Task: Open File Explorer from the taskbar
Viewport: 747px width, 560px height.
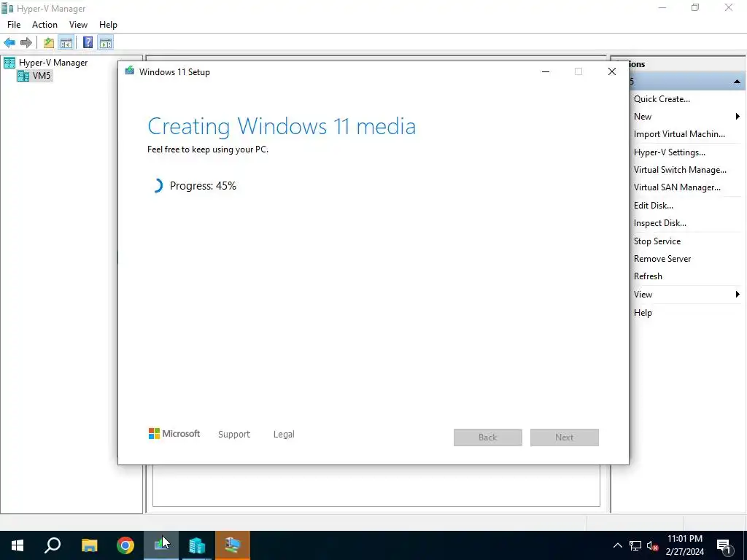Action: [x=89, y=545]
